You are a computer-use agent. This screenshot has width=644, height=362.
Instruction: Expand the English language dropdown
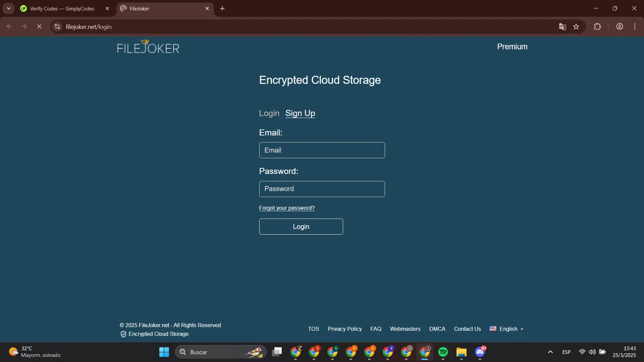click(x=507, y=329)
